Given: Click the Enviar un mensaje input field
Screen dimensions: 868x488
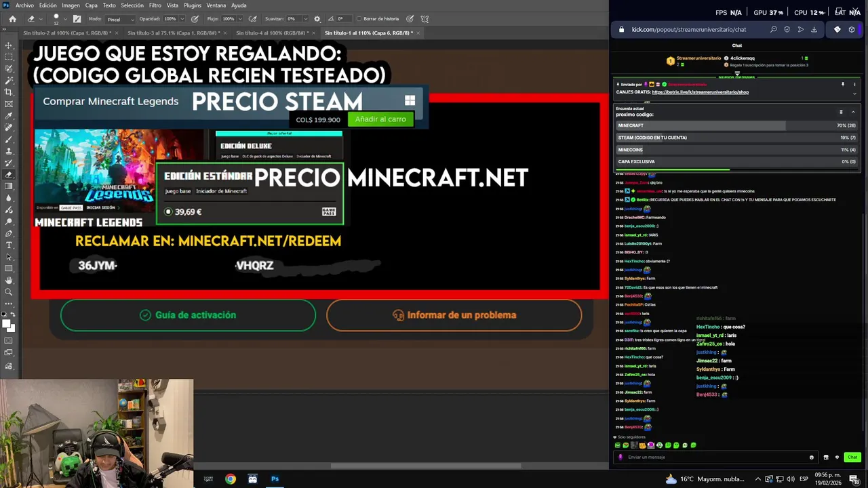Looking at the screenshot, I should click(x=715, y=457).
